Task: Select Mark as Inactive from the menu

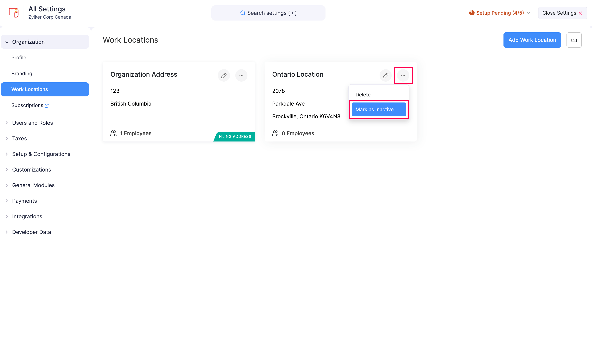Action: point(378,109)
